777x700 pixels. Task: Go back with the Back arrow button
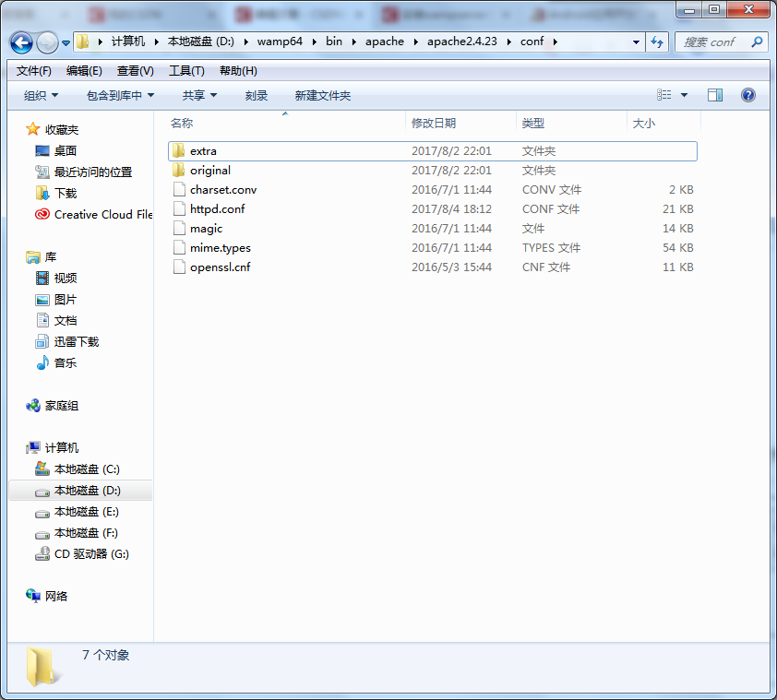pyautogui.click(x=21, y=42)
